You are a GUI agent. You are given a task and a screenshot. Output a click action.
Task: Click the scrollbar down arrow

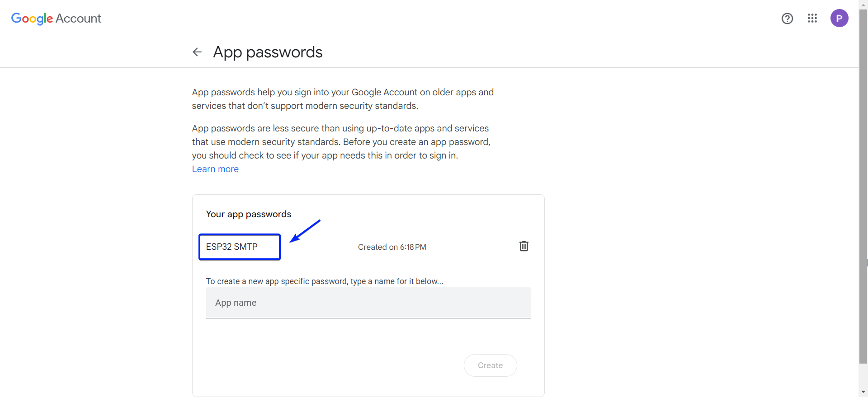(x=863, y=392)
